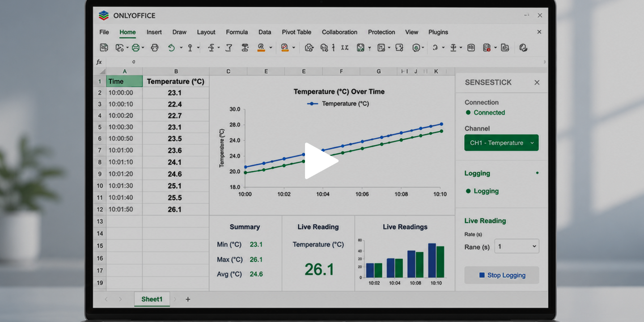Click the cell showing 24.1
Screen dimensions: 644x322
[176, 162]
